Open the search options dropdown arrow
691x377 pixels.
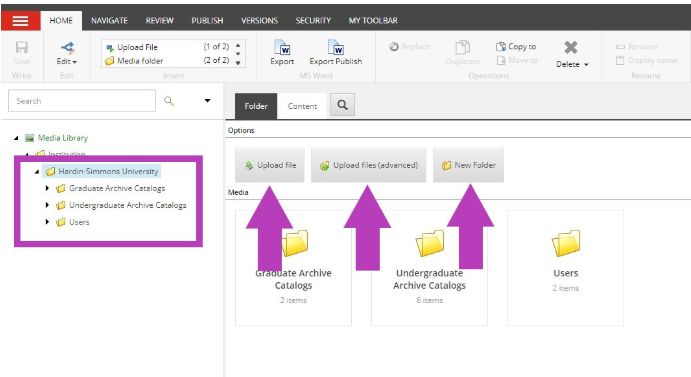pos(207,101)
